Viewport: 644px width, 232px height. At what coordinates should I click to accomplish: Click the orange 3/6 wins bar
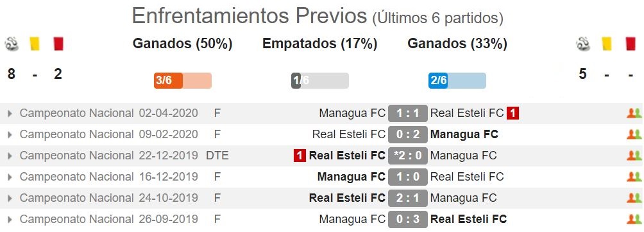[x=183, y=80]
